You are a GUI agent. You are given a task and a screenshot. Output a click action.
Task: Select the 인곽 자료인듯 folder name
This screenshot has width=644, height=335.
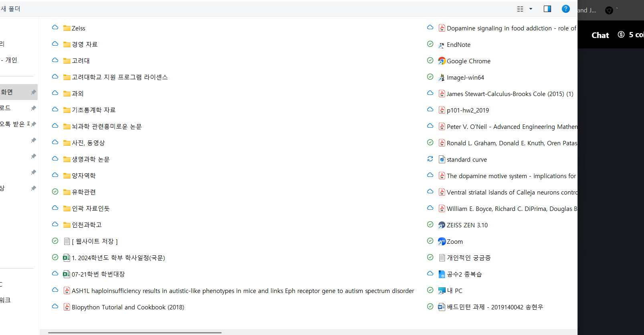coord(91,209)
